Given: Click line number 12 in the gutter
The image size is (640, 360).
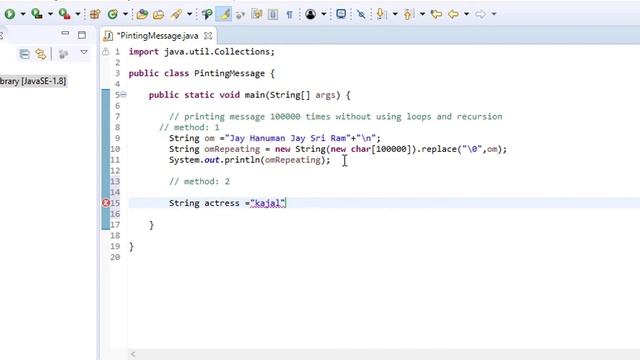Looking at the screenshot, I should tap(115, 171).
